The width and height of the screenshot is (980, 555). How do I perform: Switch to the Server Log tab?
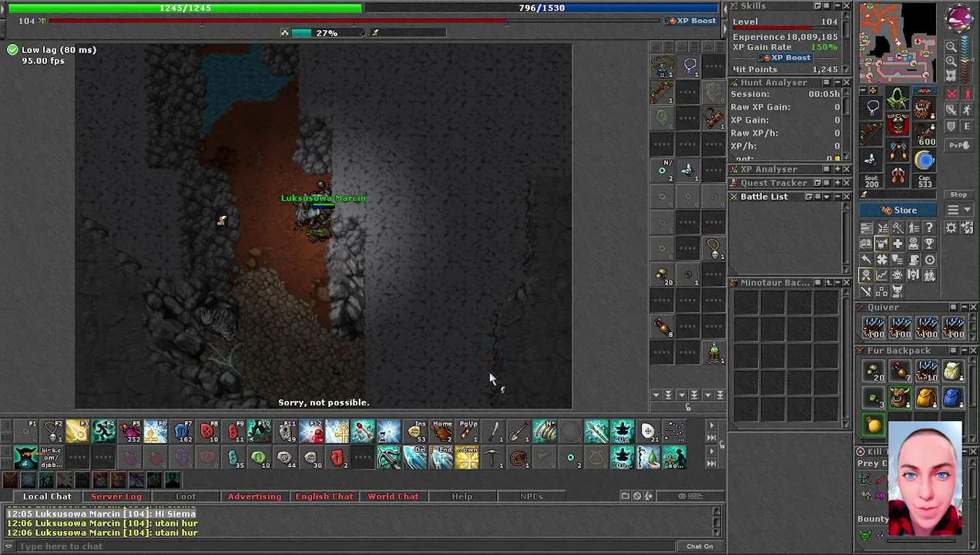[116, 496]
